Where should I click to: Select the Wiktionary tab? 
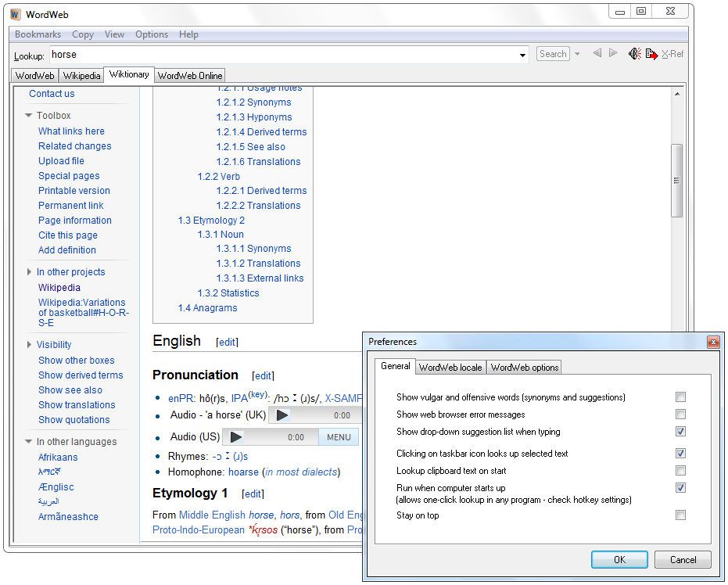129,74
